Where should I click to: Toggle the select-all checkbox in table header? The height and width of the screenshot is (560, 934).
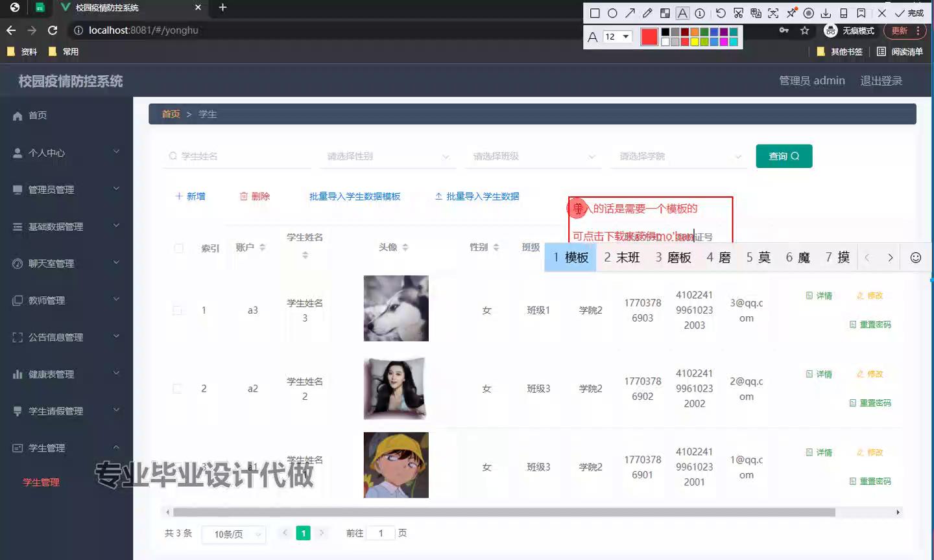coord(178,248)
